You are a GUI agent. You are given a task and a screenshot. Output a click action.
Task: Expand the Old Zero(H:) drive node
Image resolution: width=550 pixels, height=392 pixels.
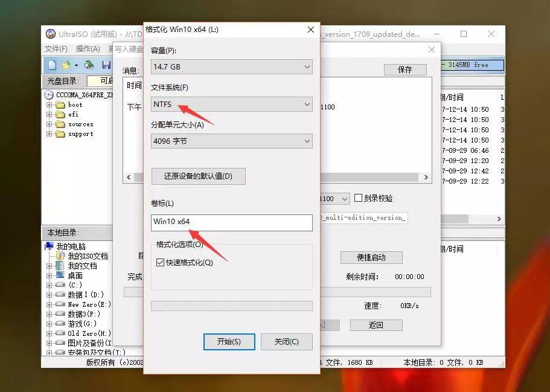49,333
